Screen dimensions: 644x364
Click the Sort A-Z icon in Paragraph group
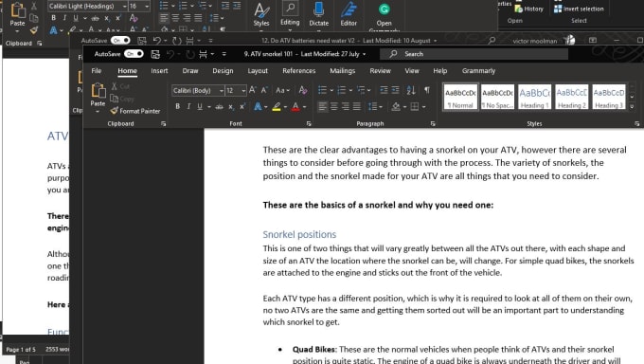tap(411, 90)
